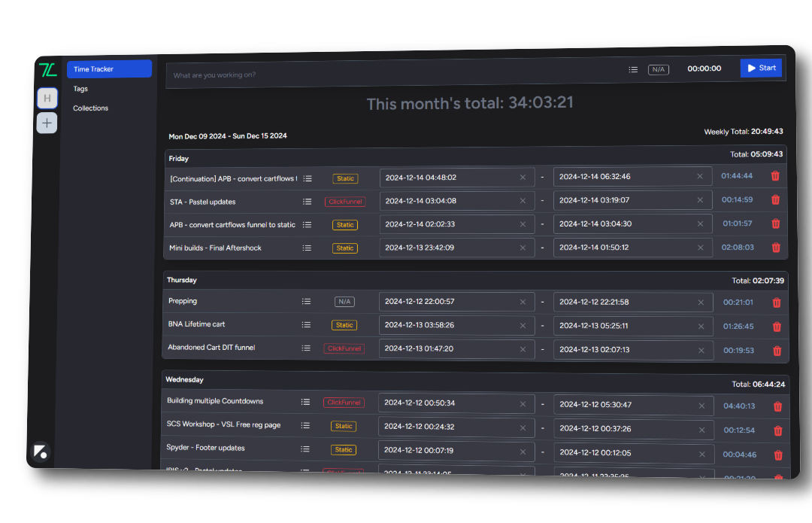This screenshot has width=812, height=523.
Task: Select N/A tag in the top timer bar
Action: pos(658,69)
